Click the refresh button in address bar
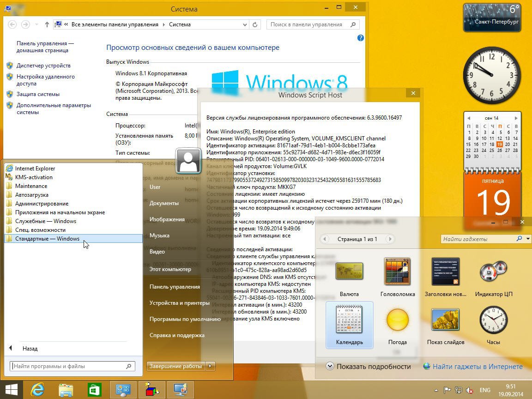This screenshot has height=399, width=532. pos(255,24)
